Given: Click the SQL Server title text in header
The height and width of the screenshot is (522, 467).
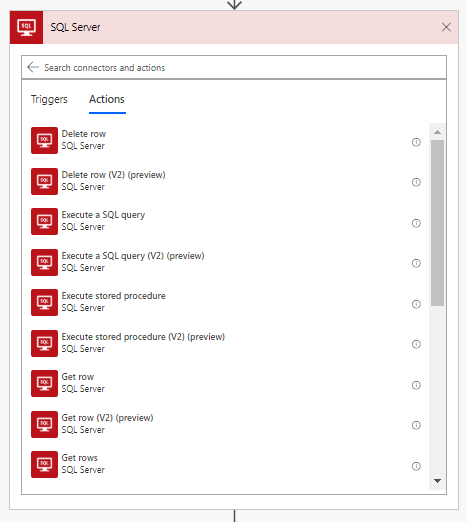Looking at the screenshot, I should 75,27.
